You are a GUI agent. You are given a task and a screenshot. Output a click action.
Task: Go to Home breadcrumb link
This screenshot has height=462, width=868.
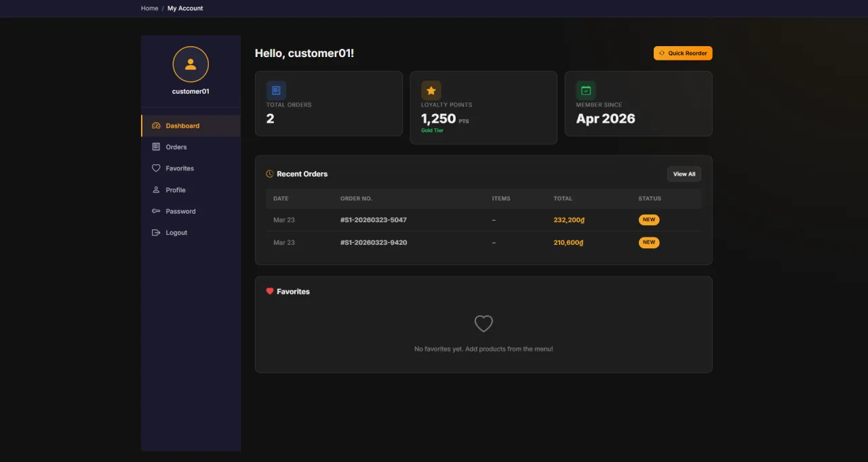(149, 8)
